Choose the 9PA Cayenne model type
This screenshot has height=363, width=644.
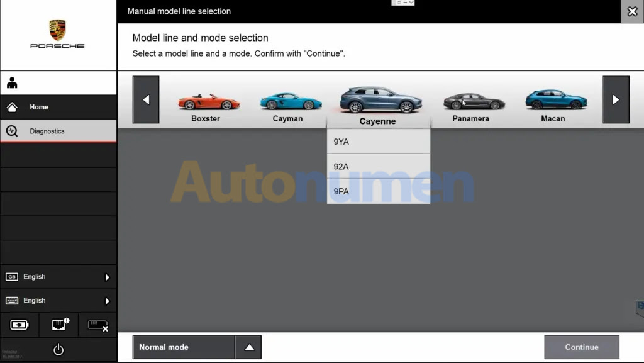[378, 191]
